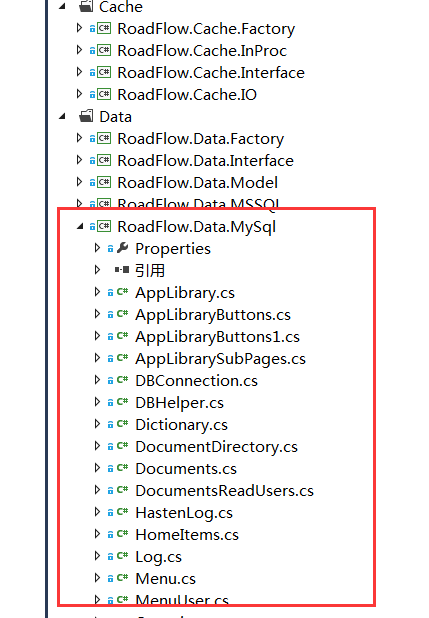Click the RoadFlow.Cache.Factory C# project icon

point(104,29)
